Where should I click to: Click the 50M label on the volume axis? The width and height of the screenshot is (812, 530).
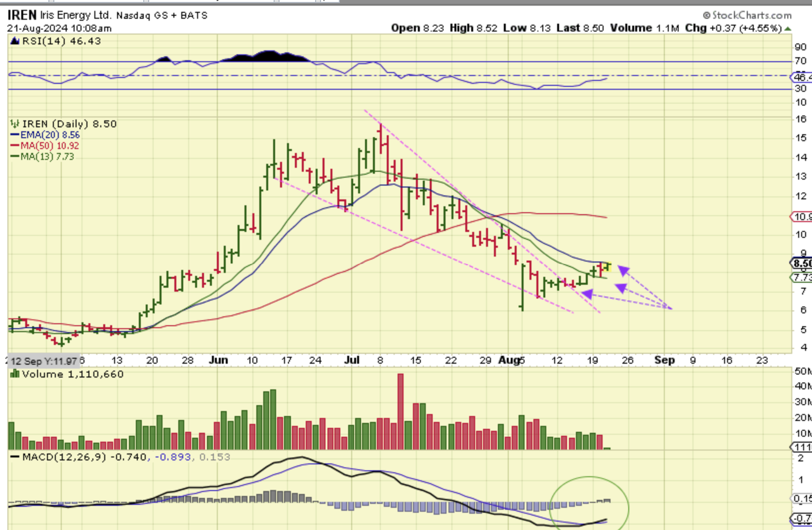click(x=803, y=371)
